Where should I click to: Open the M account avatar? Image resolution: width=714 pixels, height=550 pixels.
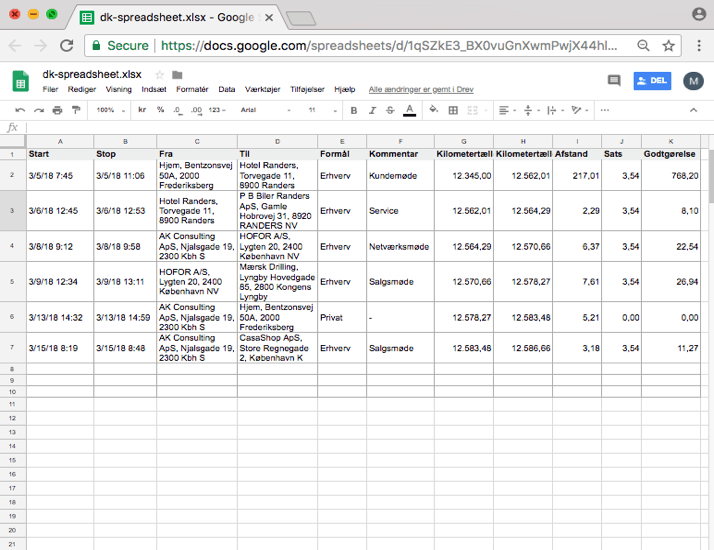(x=693, y=81)
